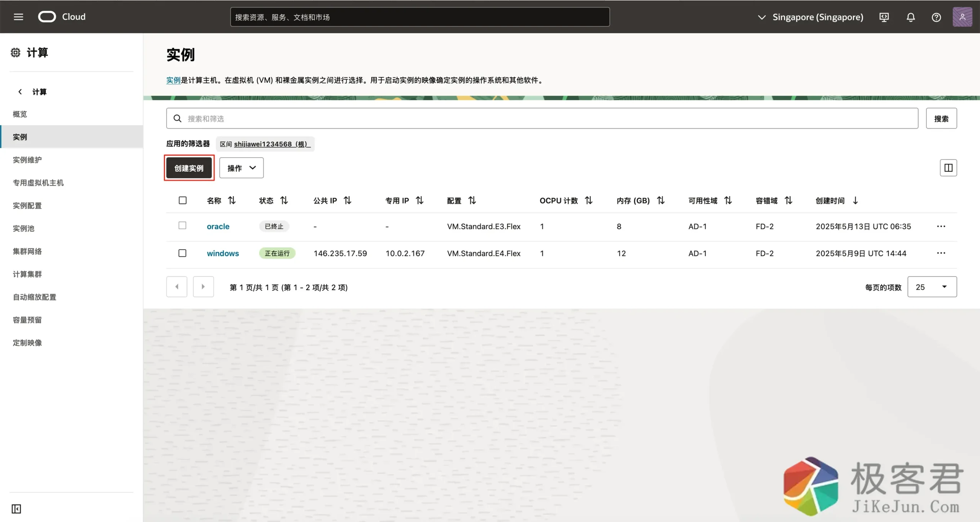Screen dimensions: 980x522
Task: Click creation time 2025年5月9日 UTC 14:44
Action: coord(861,253)
